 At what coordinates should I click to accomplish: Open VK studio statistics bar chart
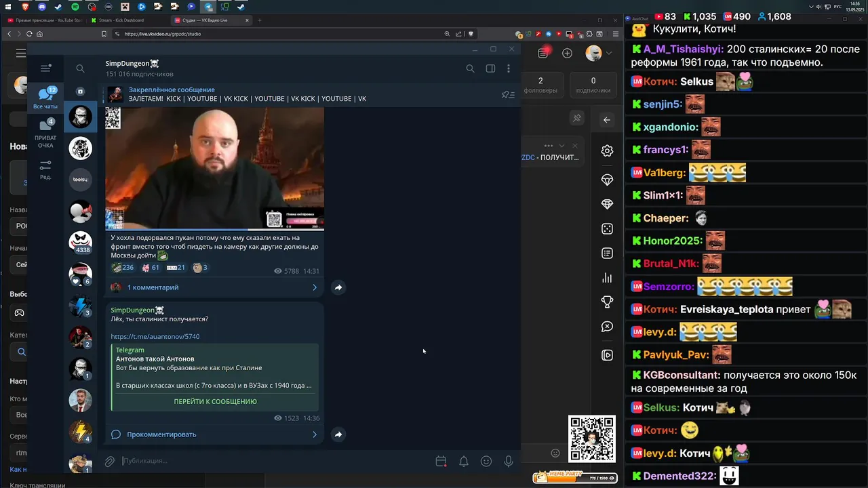607,278
